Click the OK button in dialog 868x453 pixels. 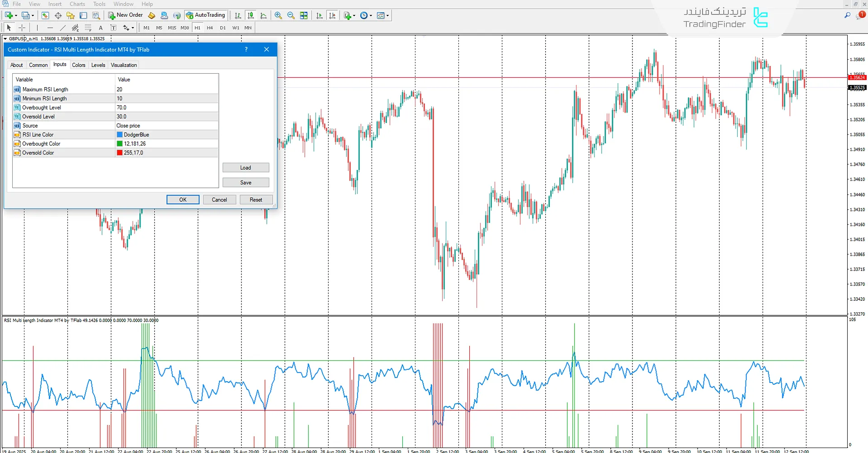[x=183, y=200]
